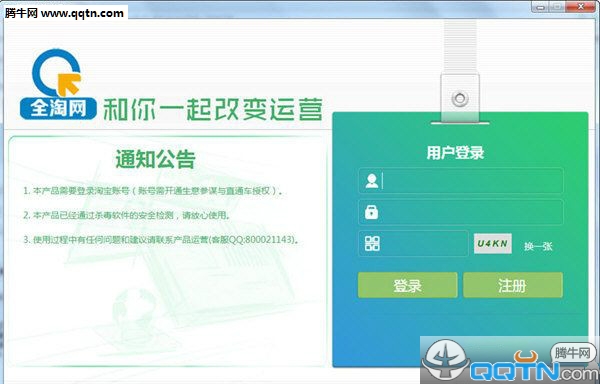Click the padlock icon in password field
The width and height of the screenshot is (600, 384).
372,212
